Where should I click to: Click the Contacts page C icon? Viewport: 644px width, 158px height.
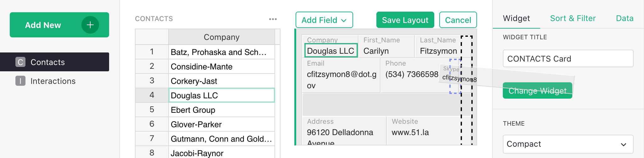tap(20, 62)
